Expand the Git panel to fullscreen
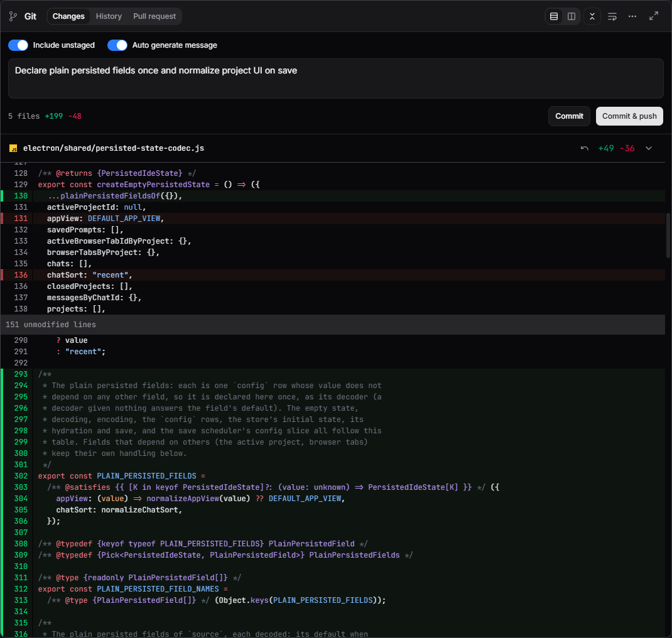 pos(654,16)
